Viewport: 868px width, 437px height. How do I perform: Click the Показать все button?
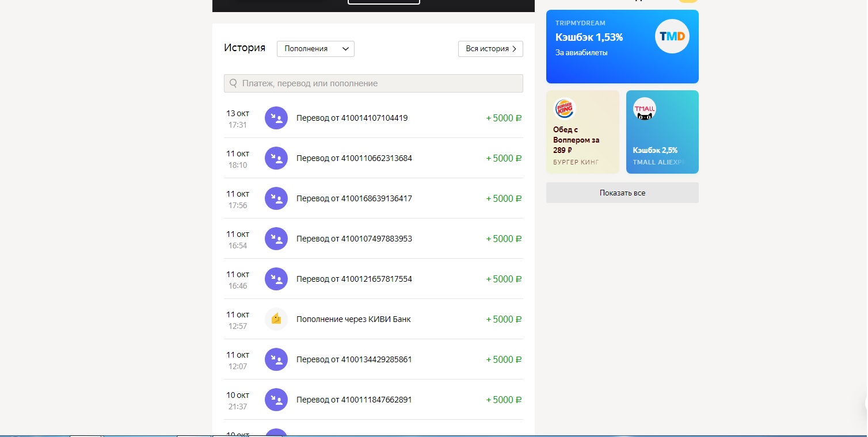coord(622,193)
